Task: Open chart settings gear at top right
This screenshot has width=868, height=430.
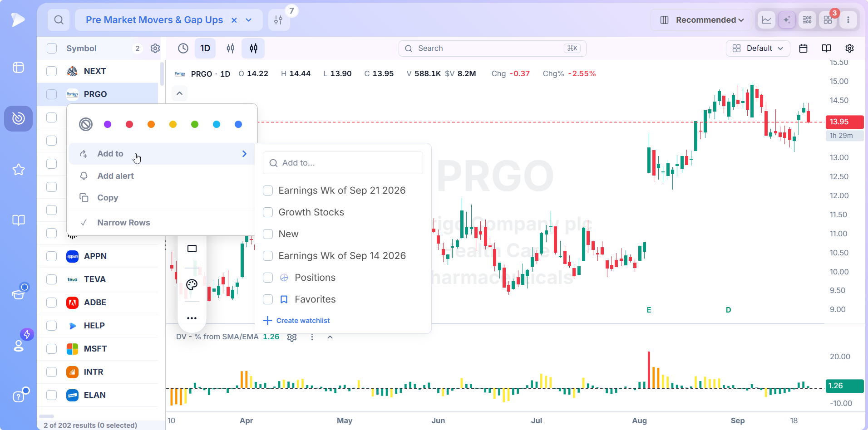Action: coord(849,49)
